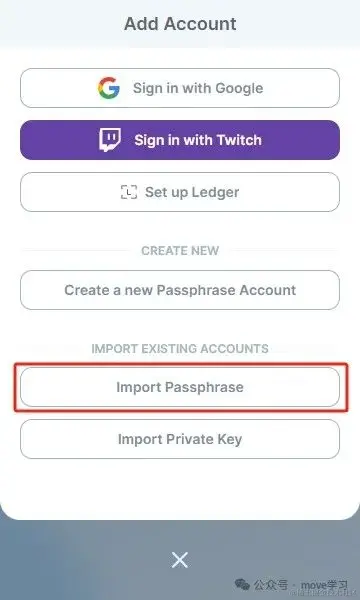360x600 pixels.
Task: Click the CREATE NEW section label
Action: click(180, 251)
